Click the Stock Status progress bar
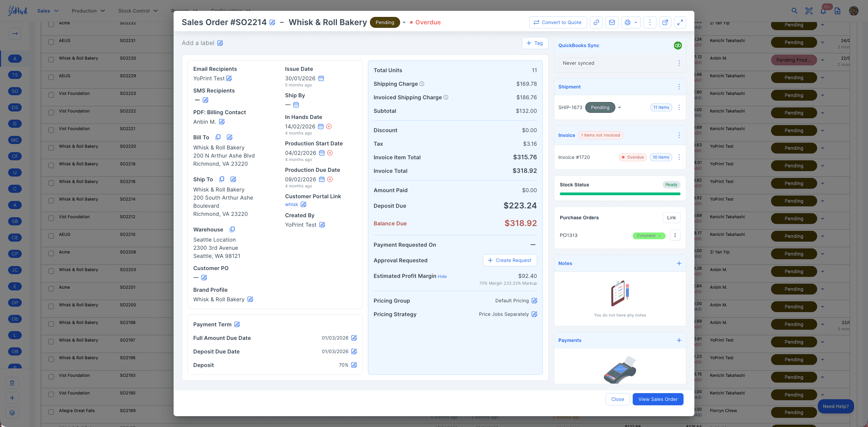 coord(620,194)
